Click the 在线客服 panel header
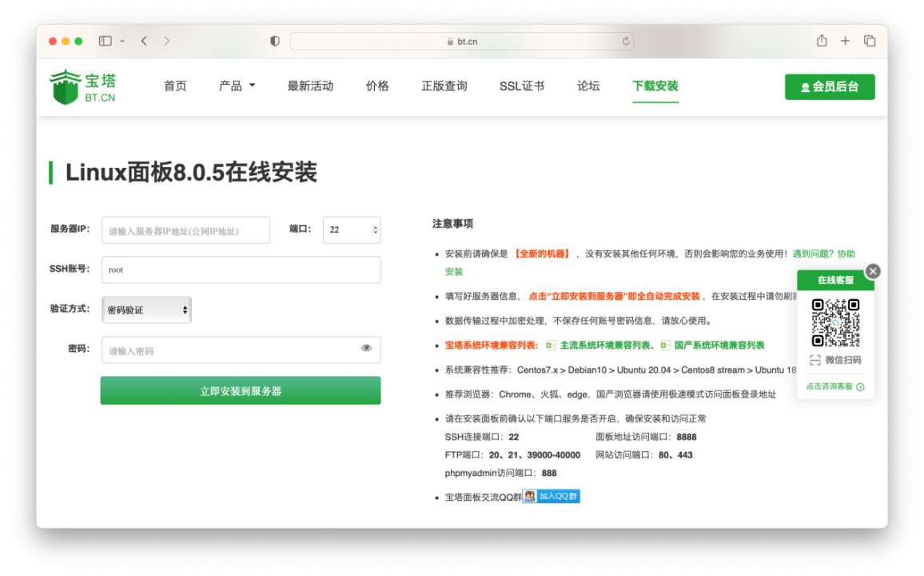 pos(835,280)
